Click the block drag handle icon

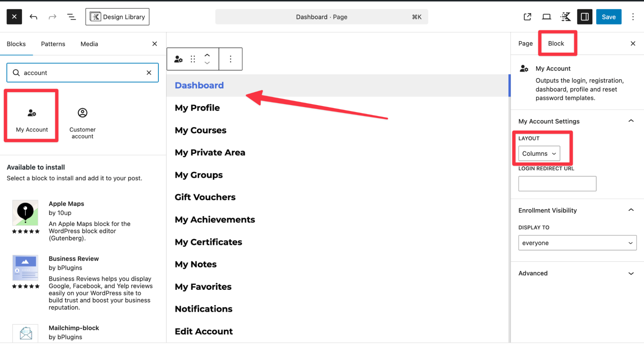click(193, 59)
